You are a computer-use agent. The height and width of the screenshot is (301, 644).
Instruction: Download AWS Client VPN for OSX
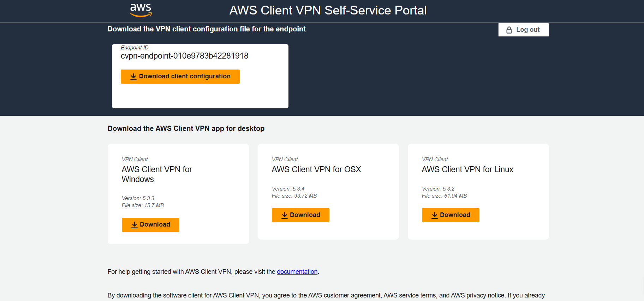point(300,215)
